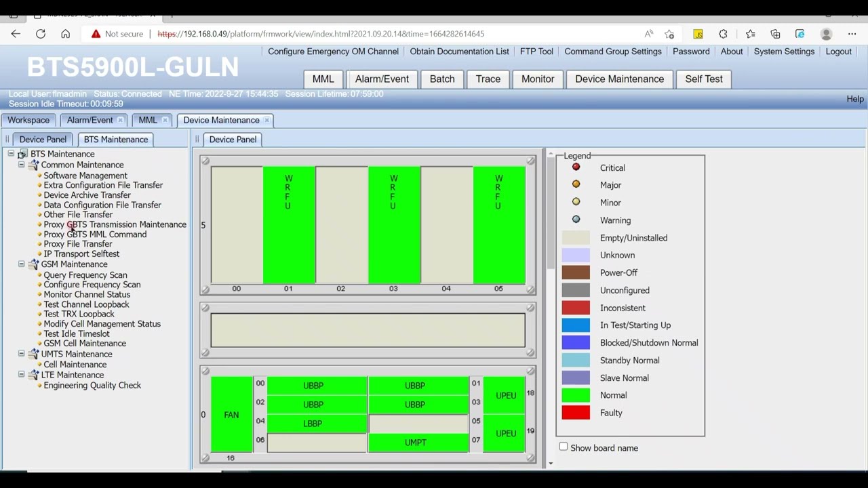Close the Device Maintenance tab
Viewport: 868px width, 488px height.
[x=267, y=120]
